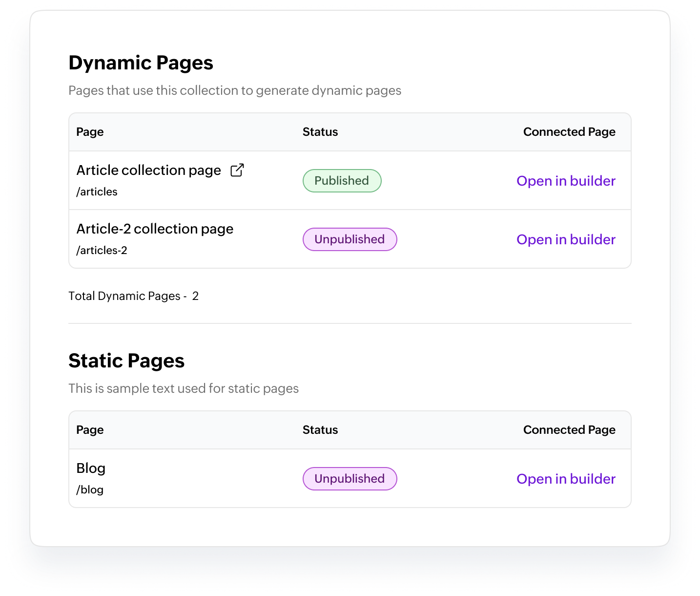Open Article-2 collection page in builder
The height and width of the screenshot is (596, 700).
point(566,239)
